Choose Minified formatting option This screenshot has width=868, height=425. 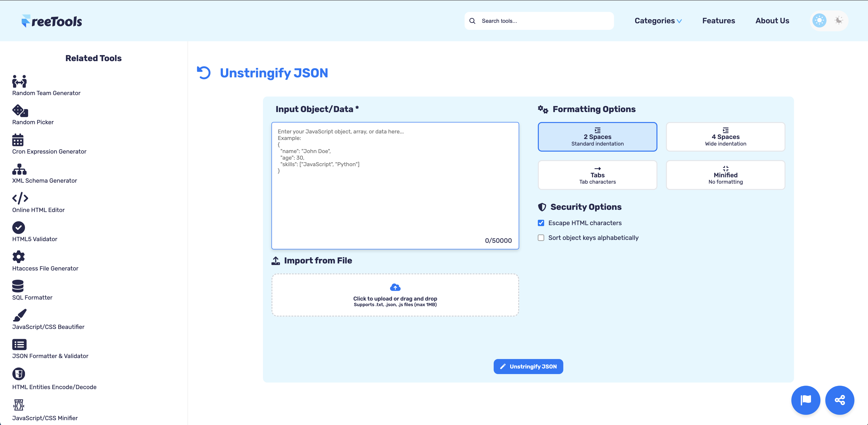[x=725, y=175]
